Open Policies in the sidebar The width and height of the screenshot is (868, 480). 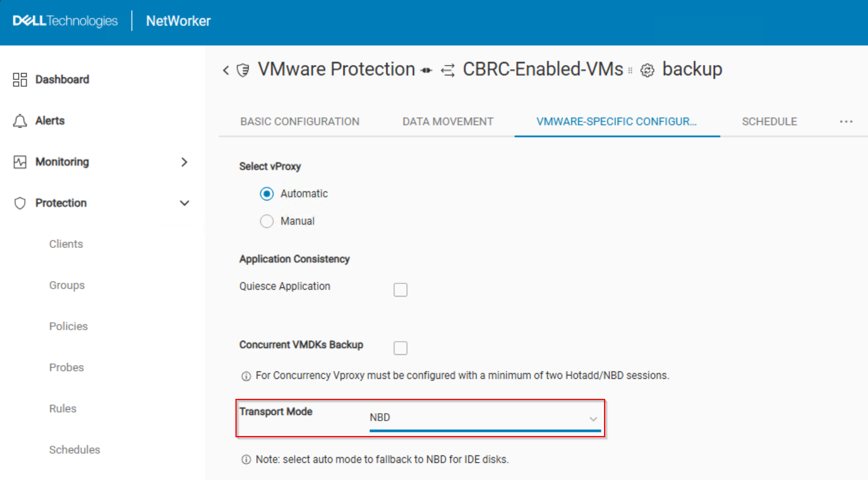point(69,326)
